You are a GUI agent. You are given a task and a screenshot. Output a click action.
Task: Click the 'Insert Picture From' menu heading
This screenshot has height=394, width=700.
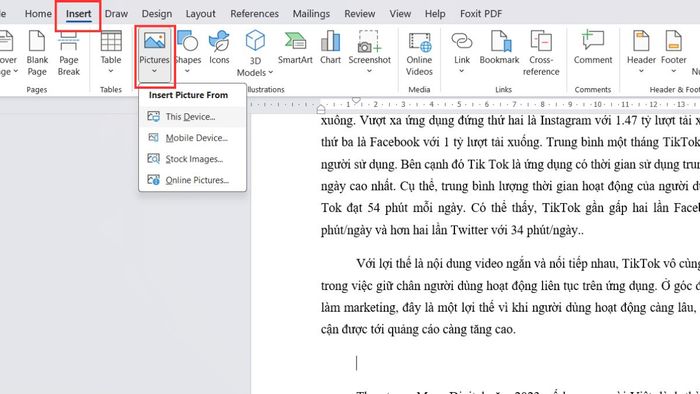188,95
